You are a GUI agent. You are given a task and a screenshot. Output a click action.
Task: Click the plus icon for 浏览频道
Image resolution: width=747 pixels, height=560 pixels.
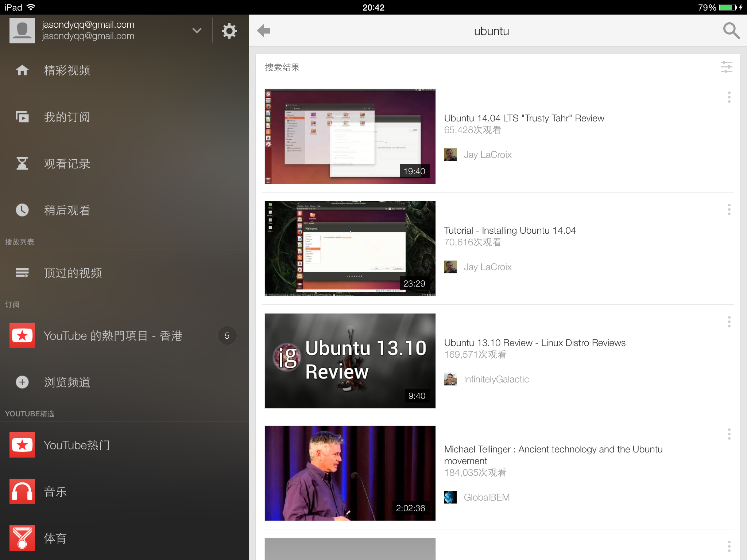click(x=22, y=382)
